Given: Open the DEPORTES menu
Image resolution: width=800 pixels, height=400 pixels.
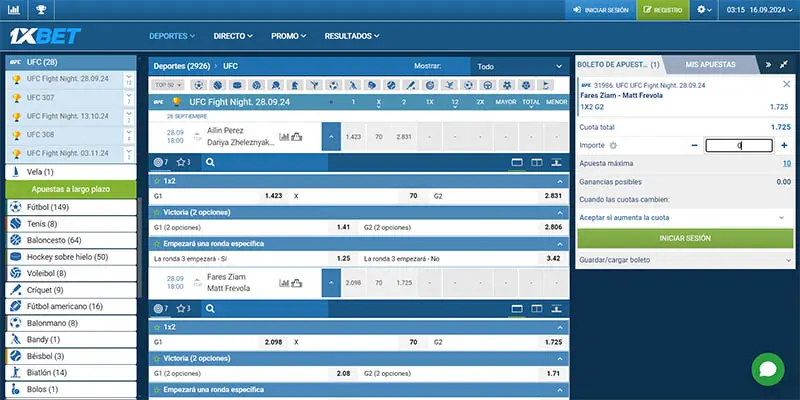Looking at the screenshot, I should pyautogui.click(x=172, y=36).
